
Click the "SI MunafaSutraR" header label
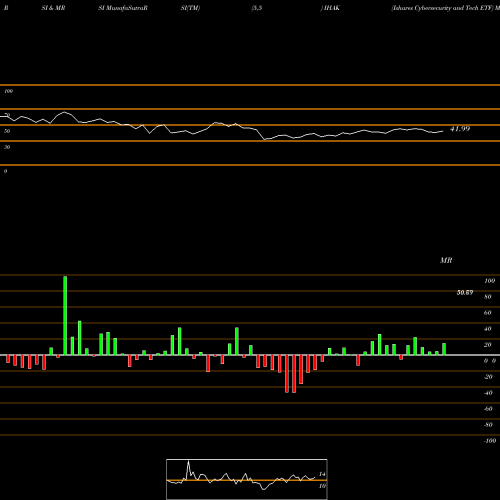(123, 8)
